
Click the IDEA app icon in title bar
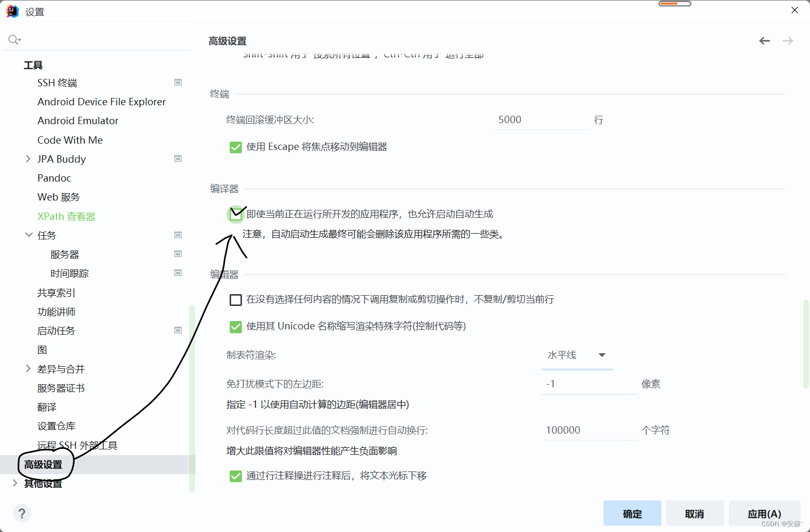point(12,11)
